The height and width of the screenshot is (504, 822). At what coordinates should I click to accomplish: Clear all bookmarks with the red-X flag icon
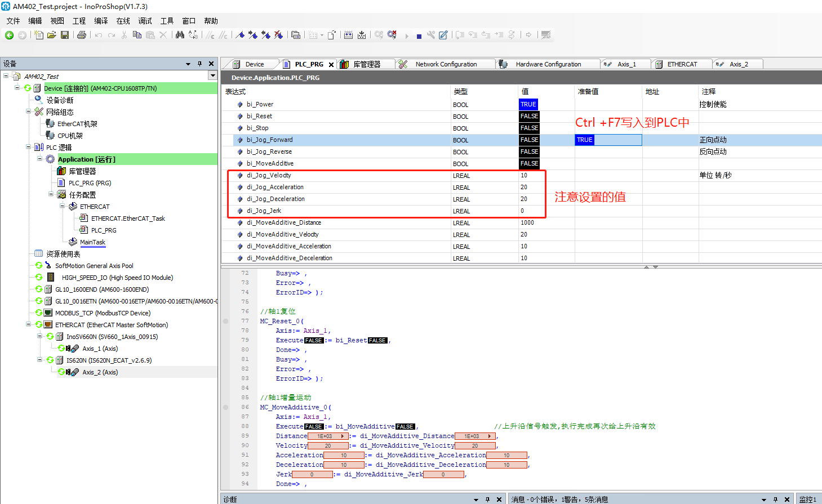[279, 35]
